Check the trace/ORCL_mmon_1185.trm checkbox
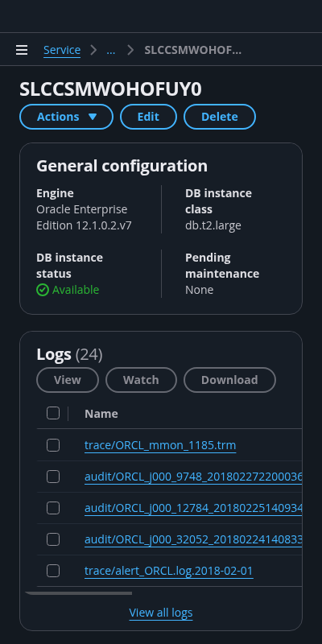 (x=53, y=445)
